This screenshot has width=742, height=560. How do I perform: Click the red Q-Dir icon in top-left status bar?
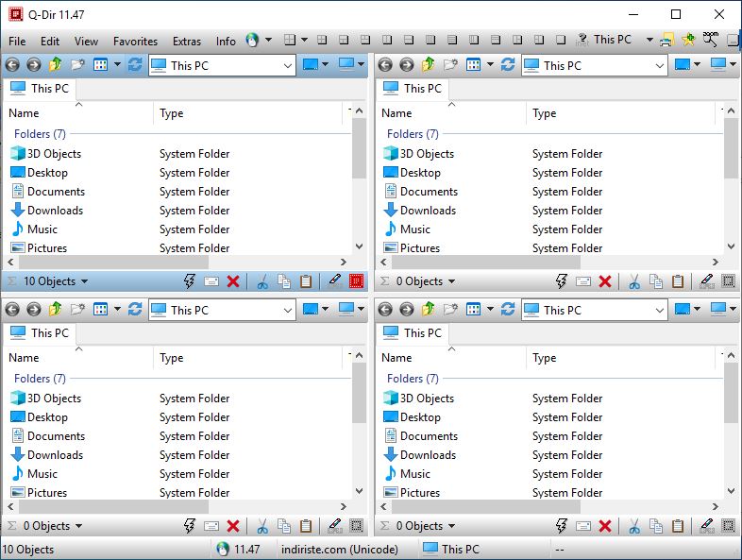click(356, 281)
